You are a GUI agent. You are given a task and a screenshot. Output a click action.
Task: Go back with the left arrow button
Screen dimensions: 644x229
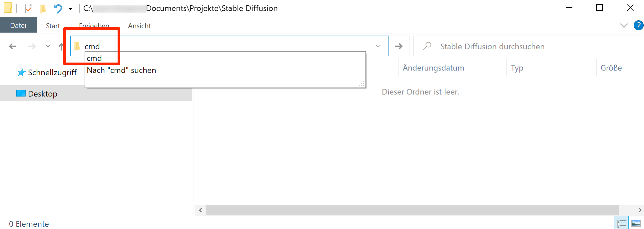pyautogui.click(x=13, y=46)
